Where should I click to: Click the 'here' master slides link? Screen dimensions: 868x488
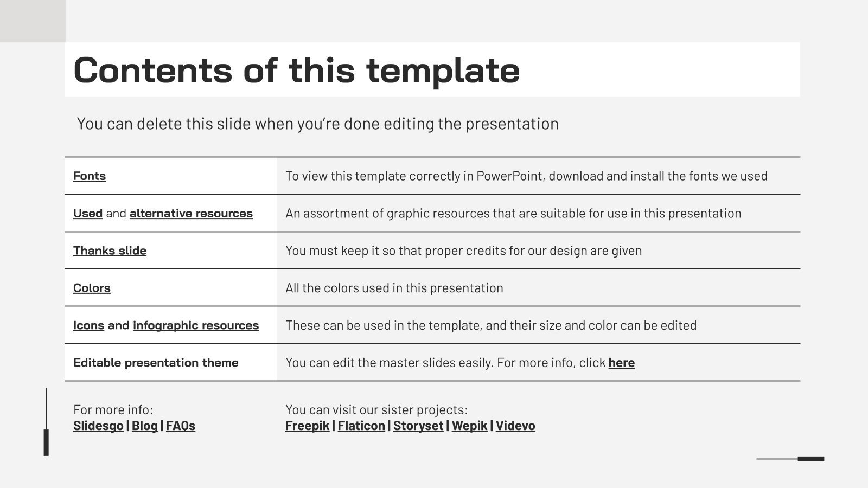coord(621,363)
